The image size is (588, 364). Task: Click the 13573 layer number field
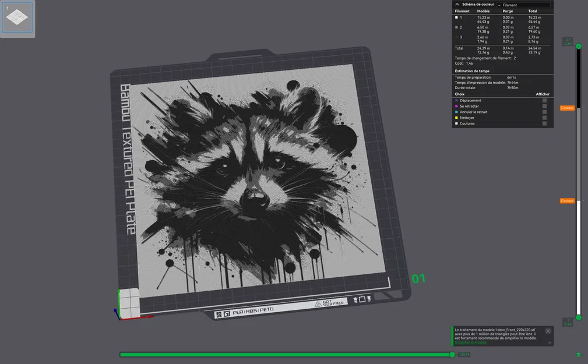[x=464, y=354]
